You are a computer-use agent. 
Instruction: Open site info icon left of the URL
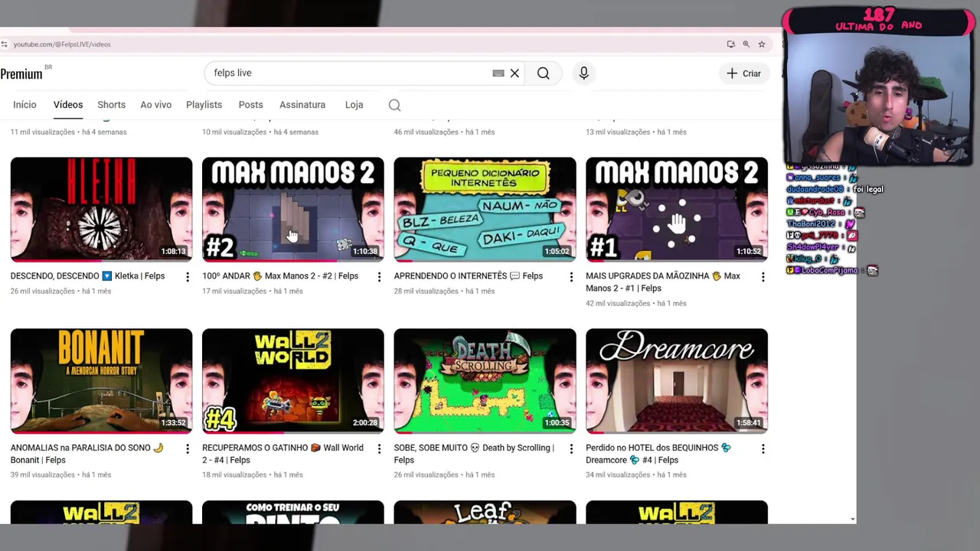pos(5,44)
